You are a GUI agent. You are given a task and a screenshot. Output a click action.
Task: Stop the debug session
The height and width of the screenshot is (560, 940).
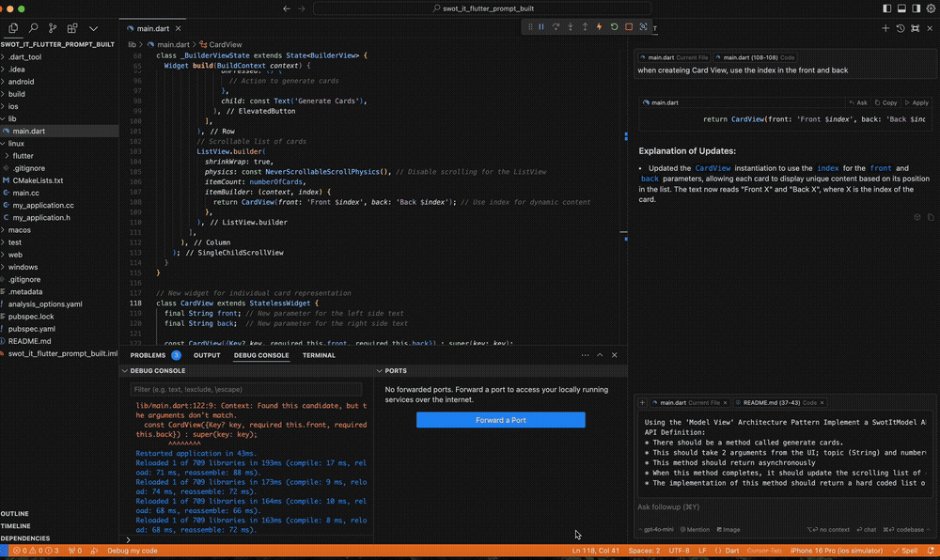629,27
